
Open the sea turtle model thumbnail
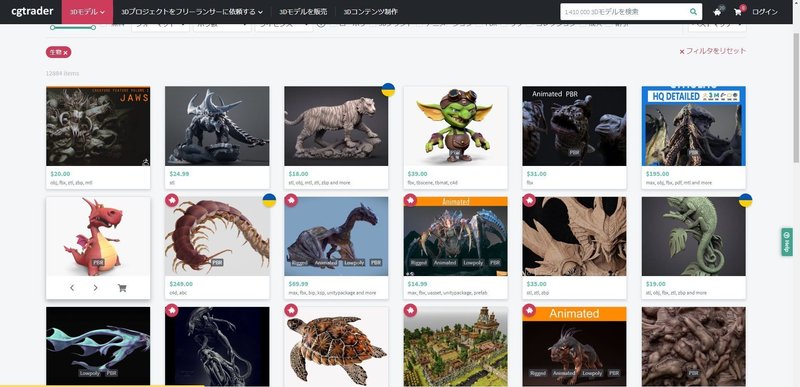336,346
